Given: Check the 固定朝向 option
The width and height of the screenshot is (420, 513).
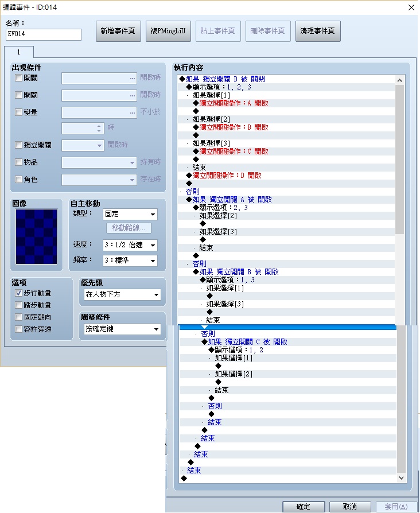Looking at the screenshot, I should [x=18, y=317].
